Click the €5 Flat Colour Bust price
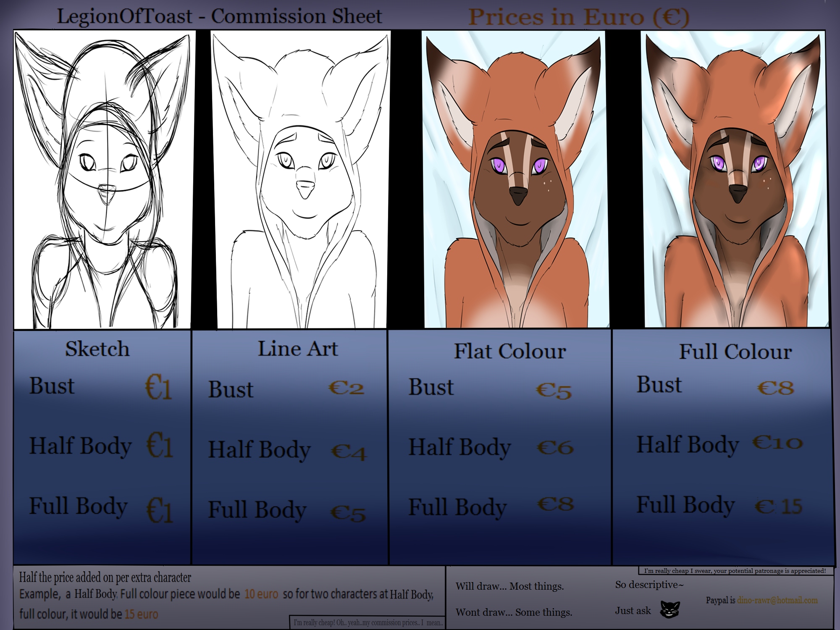The width and height of the screenshot is (840, 630). tap(554, 391)
